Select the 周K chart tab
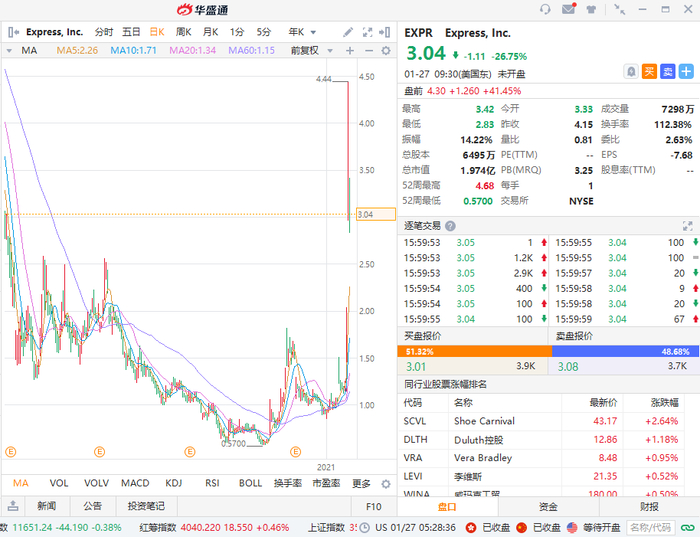The image size is (700, 537). pos(183,32)
